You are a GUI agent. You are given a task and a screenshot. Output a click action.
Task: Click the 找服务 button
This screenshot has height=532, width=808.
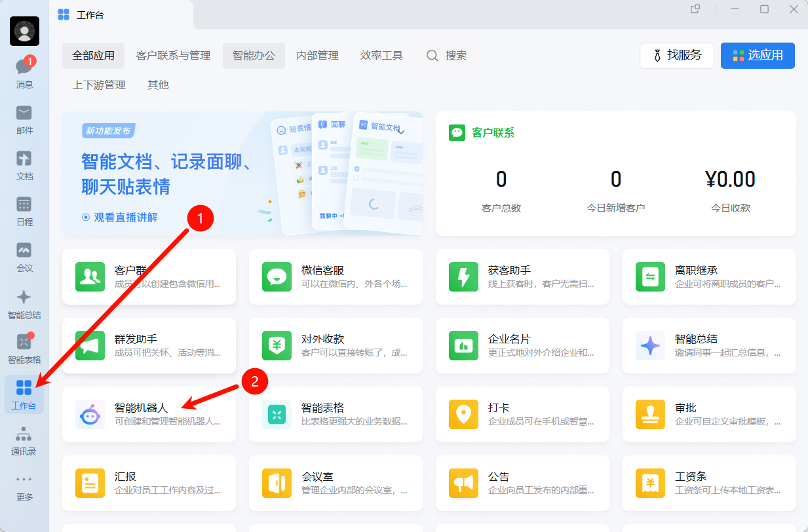pyautogui.click(x=677, y=55)
